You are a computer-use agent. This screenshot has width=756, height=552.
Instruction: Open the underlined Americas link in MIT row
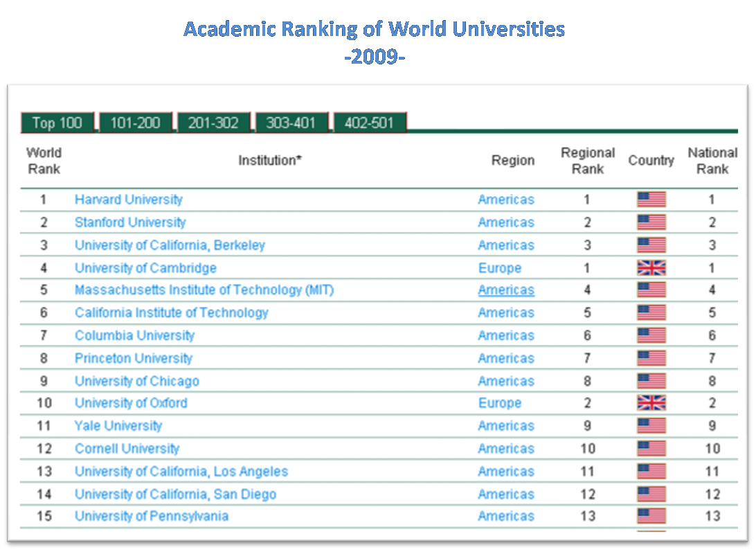(506, 290)
